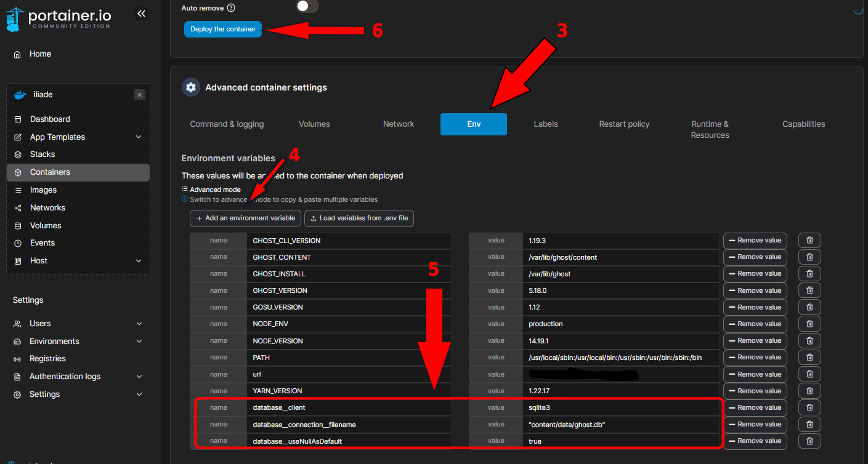
Task: Click the Docker whale icon beside iliade
Action: [20, 95]
